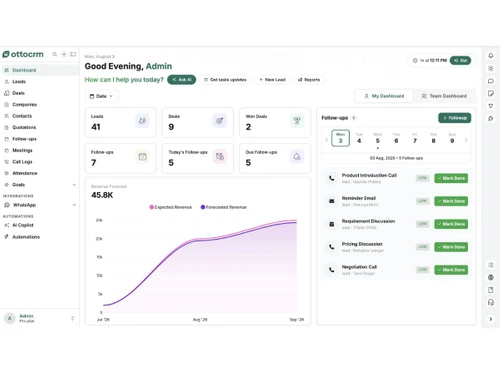Click phone icon for Negotiation Call
This screenshot has height=375, width=500.
click(x=332, y=270)
